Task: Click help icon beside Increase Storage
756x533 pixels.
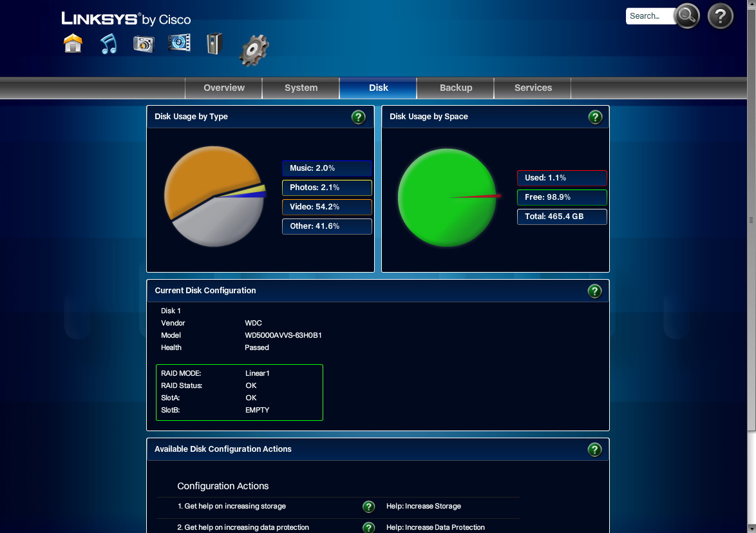Action: (x=368, y=507)
